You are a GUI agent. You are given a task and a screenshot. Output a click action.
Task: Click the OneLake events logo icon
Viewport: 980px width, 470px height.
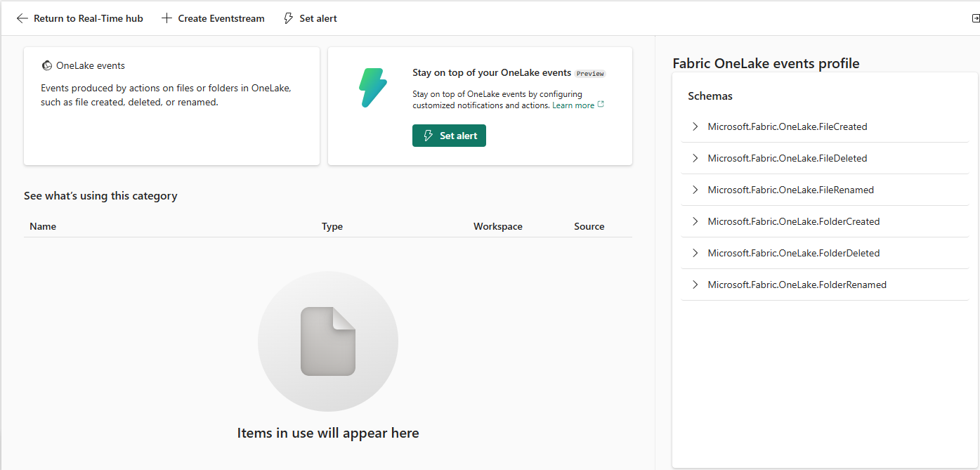47,65
